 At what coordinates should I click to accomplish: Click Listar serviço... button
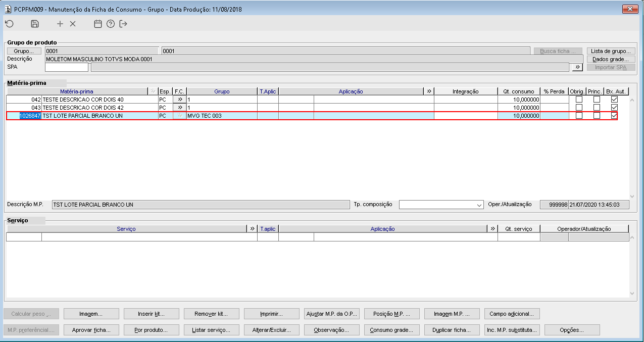[211, 330]
